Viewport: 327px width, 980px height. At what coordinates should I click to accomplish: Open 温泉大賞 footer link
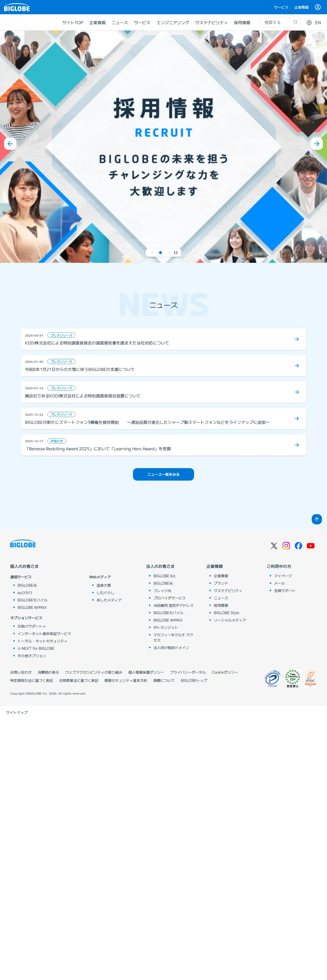[x=104, y=585]
